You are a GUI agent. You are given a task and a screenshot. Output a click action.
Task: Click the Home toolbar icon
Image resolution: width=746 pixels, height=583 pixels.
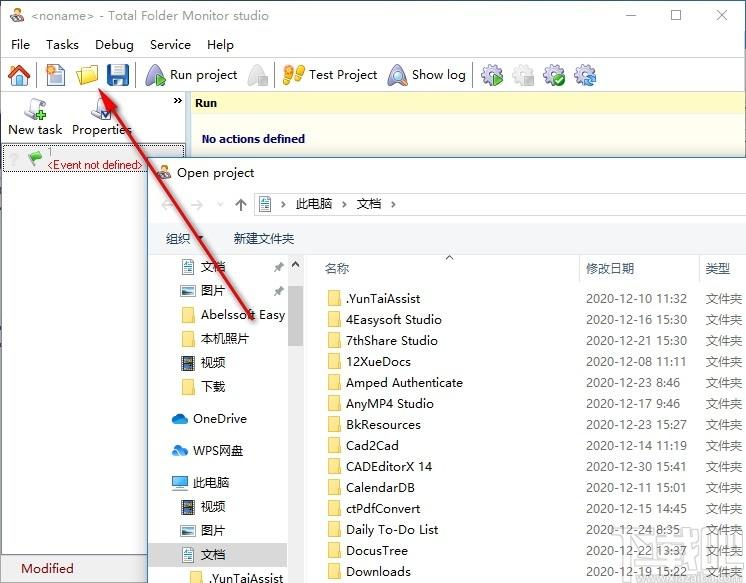pos(19,75)
